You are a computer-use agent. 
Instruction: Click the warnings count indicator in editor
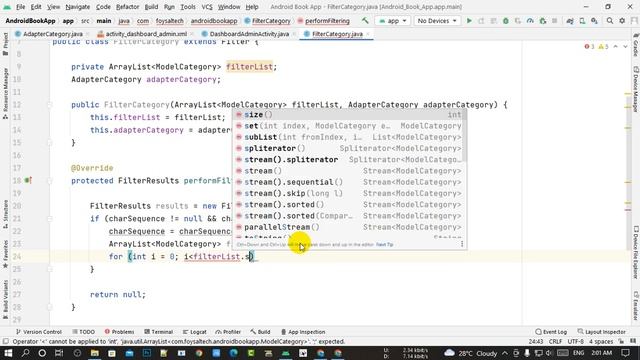pos(603,47)
